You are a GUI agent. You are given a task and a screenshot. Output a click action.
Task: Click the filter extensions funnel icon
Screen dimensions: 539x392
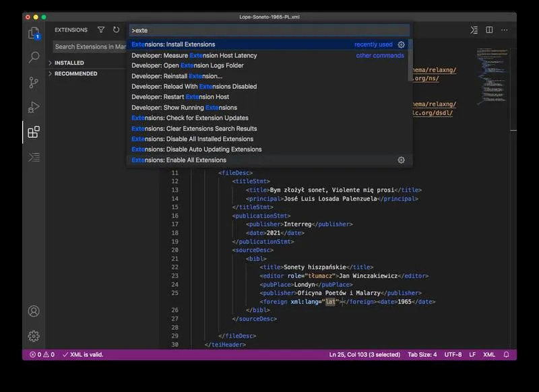101,30
